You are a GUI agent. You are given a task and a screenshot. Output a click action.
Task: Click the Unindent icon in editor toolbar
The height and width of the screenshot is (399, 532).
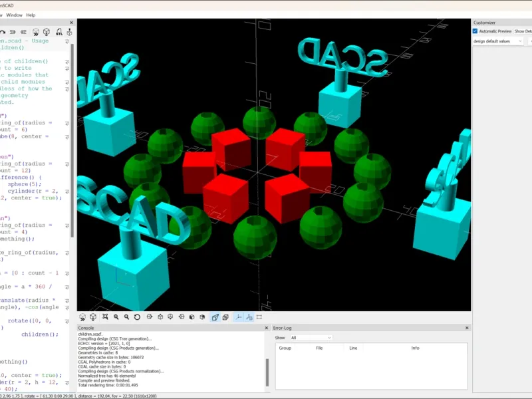coord(13,32)
